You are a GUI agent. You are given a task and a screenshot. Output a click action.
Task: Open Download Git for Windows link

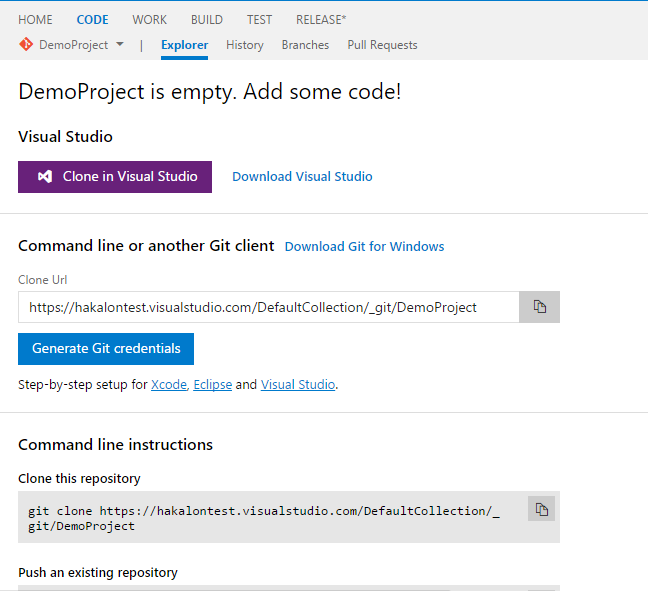(364, 247)
